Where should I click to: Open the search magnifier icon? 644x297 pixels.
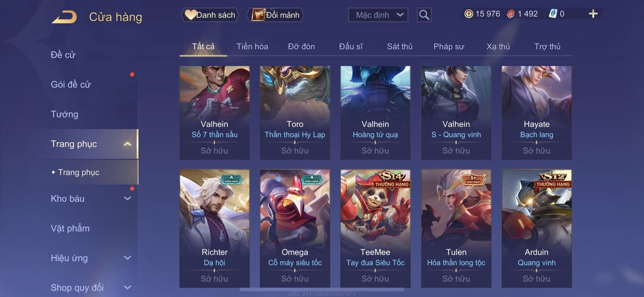[424, 15]
